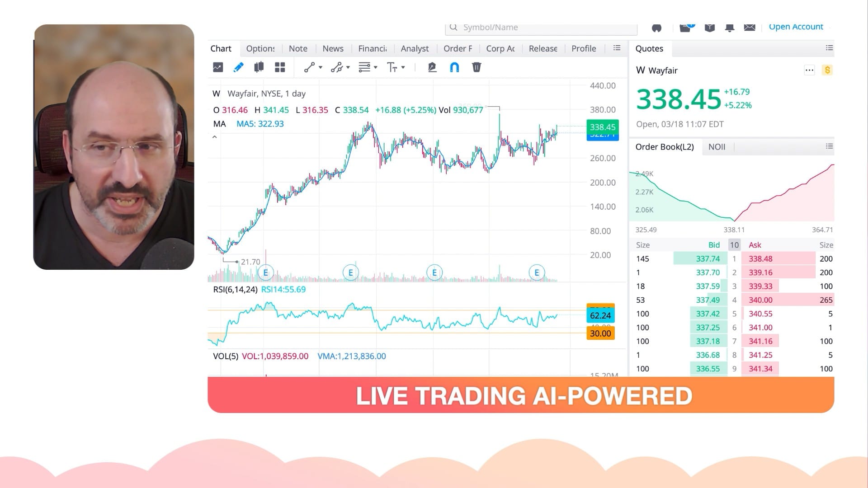Select the Pencil/Draw tool
Viewport: 868px width, 488px height.
click(238, 67)
